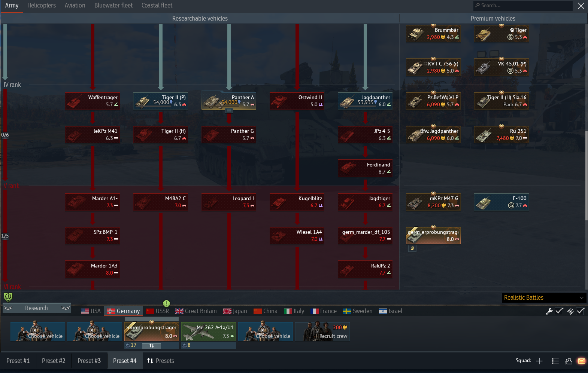Select the Bfw. Jagdpanther premium vehicle

pos(433,135)
